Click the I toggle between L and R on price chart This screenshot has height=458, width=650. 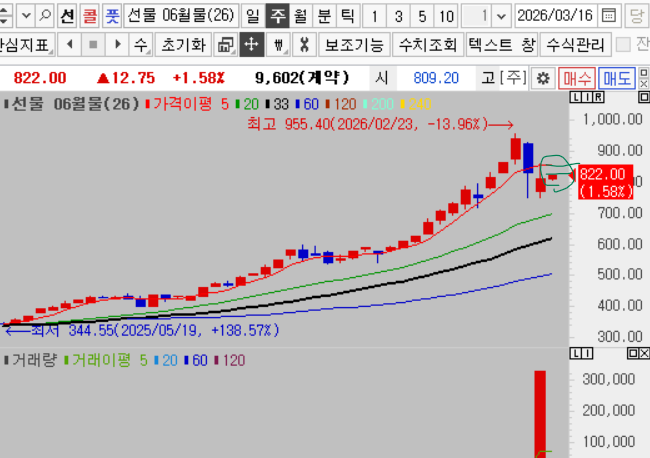pos(587,97)
